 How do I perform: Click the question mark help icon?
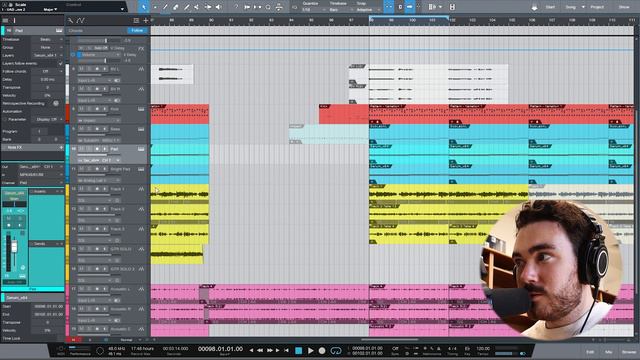pyautogui.click(x=236, y=7)
